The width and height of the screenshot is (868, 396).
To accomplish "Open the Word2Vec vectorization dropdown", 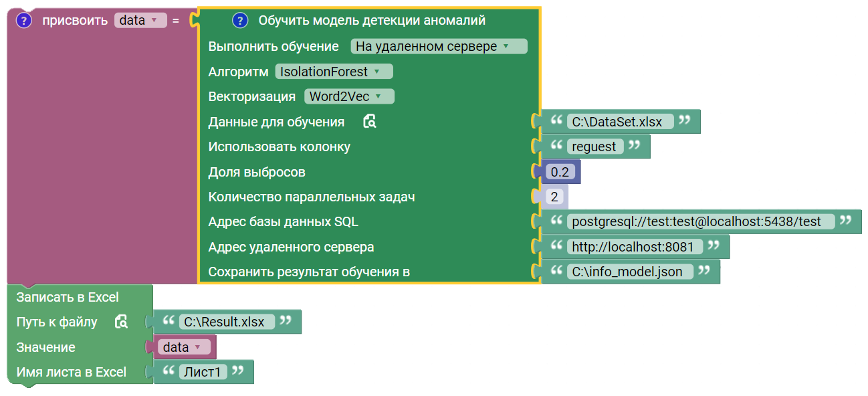I will [349, 96].
